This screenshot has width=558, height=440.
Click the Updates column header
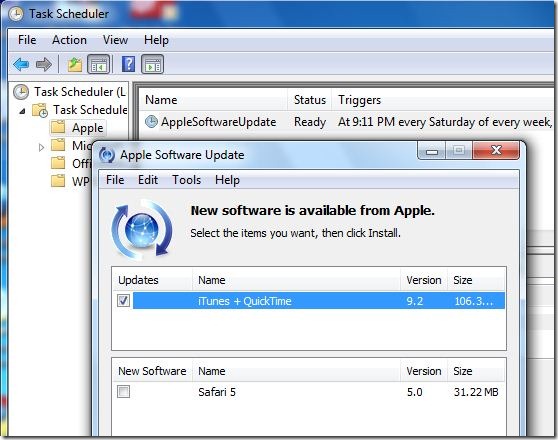click(x=152, y=280)
